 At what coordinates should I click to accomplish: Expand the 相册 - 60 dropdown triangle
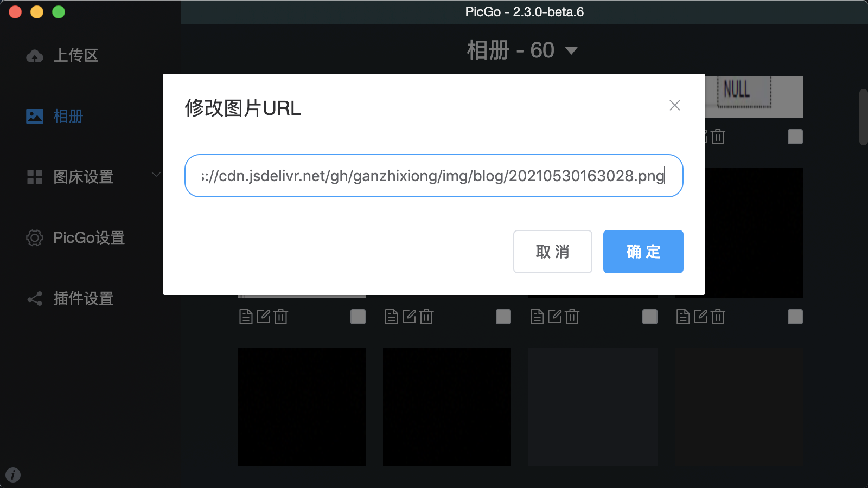point(571,50)
